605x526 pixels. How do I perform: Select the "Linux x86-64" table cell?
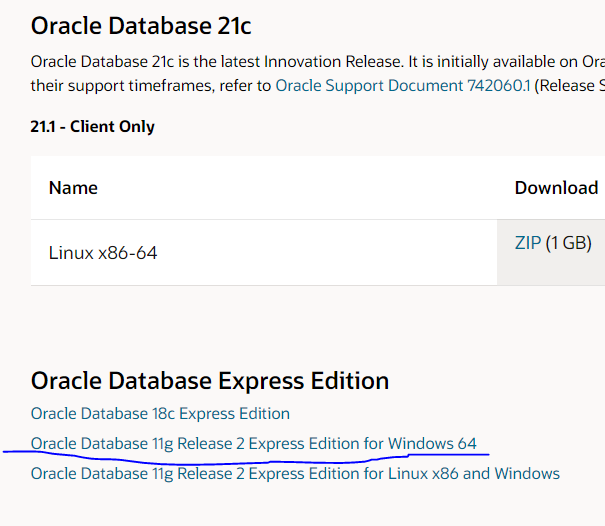[x=103, y=253]
